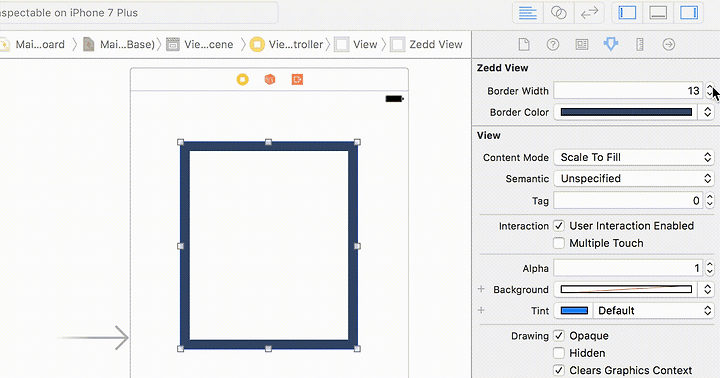
Task: Click the scheme device iPhone 7 Plus
Action: click(103, 13)
